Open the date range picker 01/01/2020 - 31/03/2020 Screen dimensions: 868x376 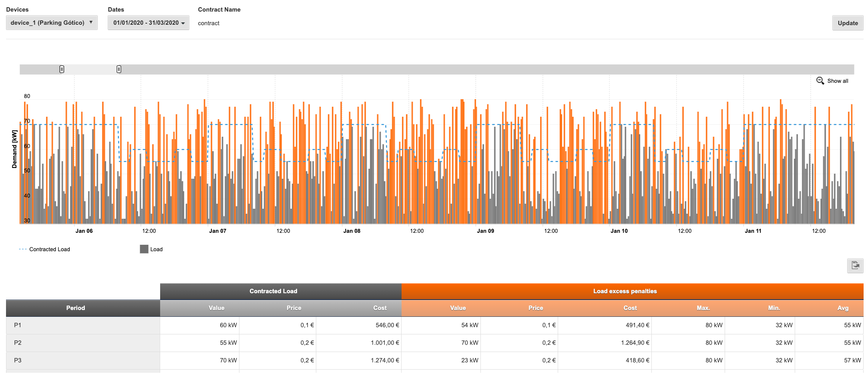[x=149, y=23]
